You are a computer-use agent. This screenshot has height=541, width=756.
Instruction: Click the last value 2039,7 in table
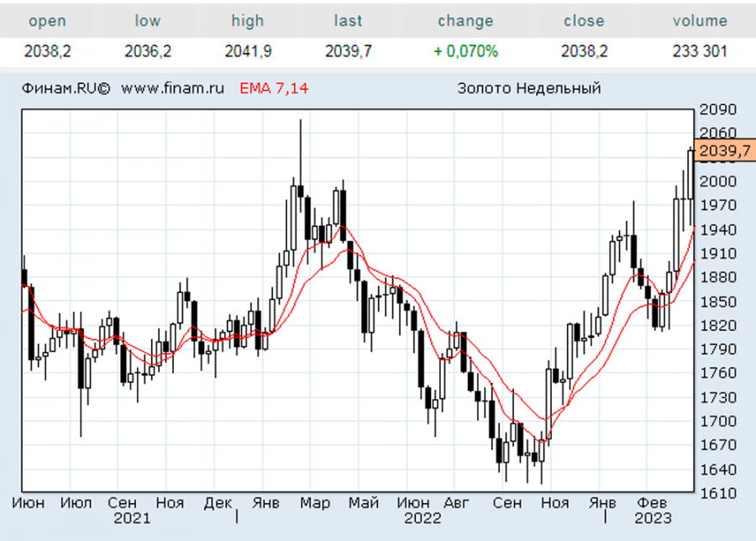click(x=348, y=51)
